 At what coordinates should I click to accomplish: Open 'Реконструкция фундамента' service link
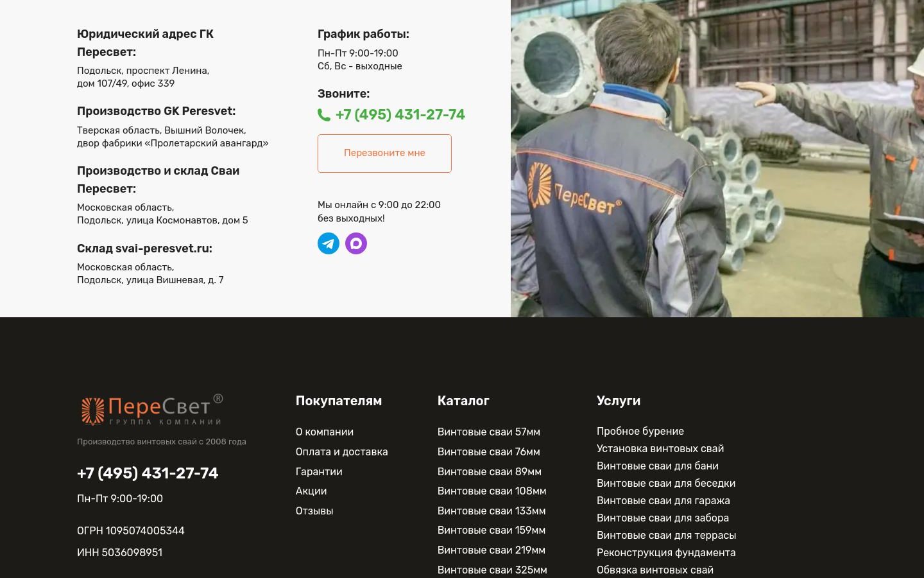pyautogui.click(x=666, y=553)
